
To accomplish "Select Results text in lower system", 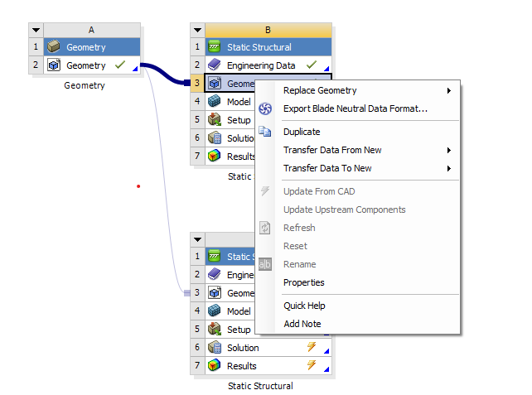I will click(x=242, y=366).
